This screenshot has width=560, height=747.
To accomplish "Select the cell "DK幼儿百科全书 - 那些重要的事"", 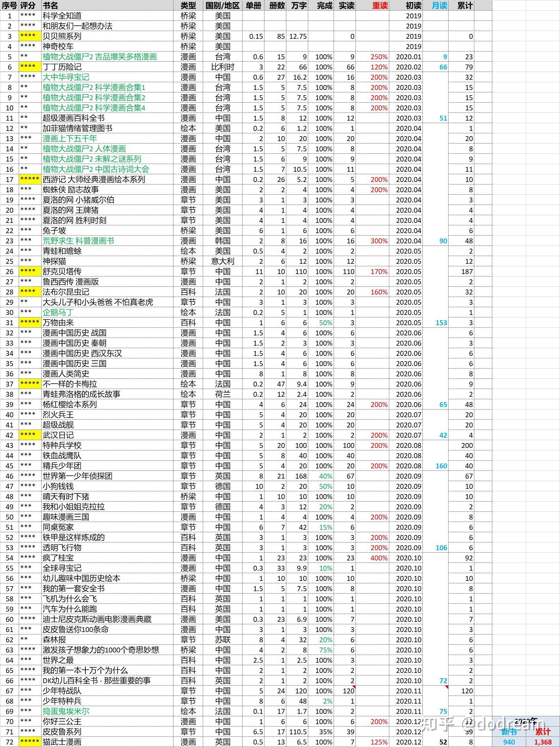I will [97, 681].
